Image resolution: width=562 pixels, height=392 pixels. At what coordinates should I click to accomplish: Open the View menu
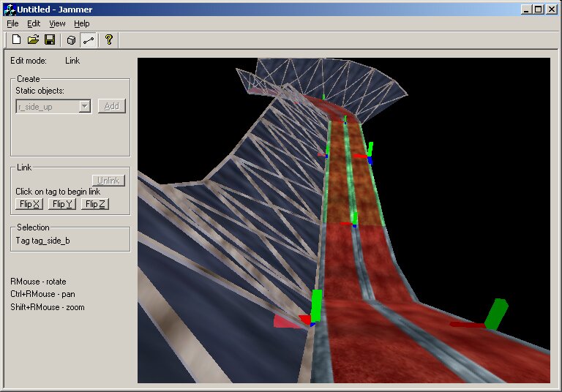click(57, 23)
